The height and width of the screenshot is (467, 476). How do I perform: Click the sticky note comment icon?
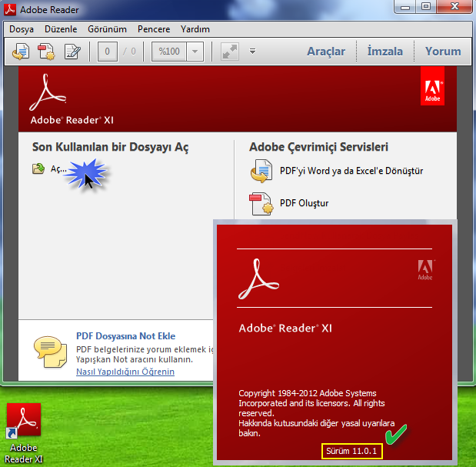50,352
